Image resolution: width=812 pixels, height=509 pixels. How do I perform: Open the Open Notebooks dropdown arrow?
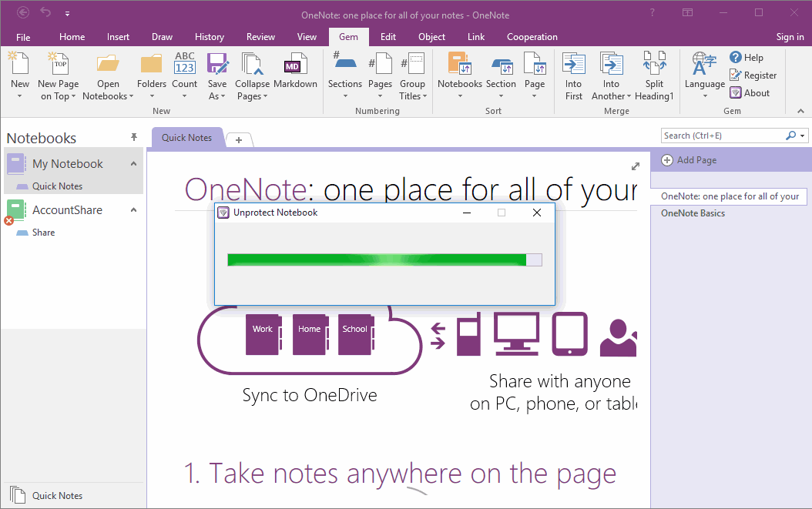[x=132, y=96]
